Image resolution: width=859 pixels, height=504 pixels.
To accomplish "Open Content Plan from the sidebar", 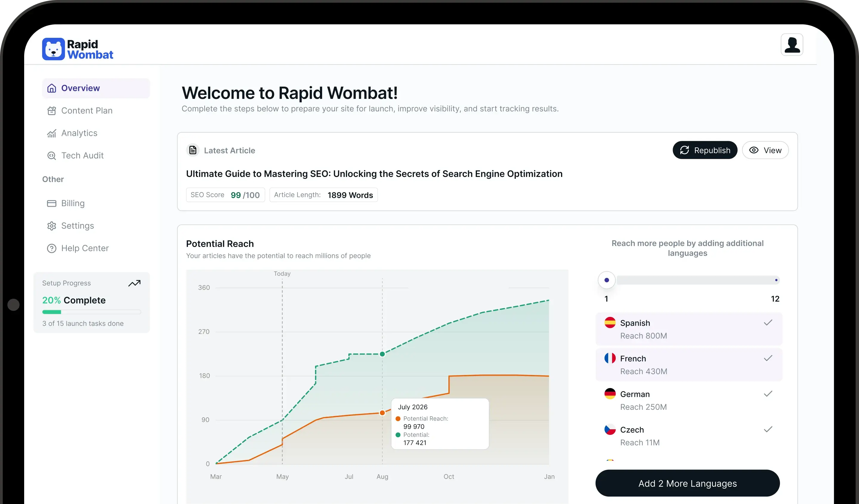I will coord(87,110).
